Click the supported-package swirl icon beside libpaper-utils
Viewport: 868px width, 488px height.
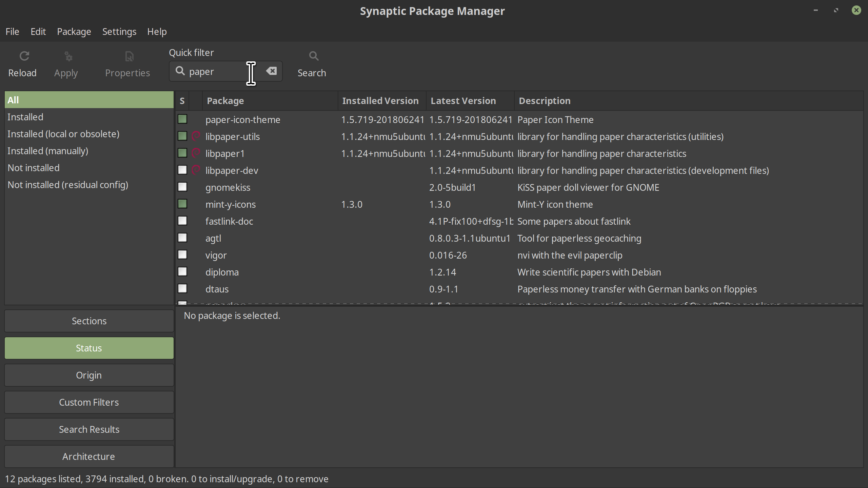click(x=196, y=136)
